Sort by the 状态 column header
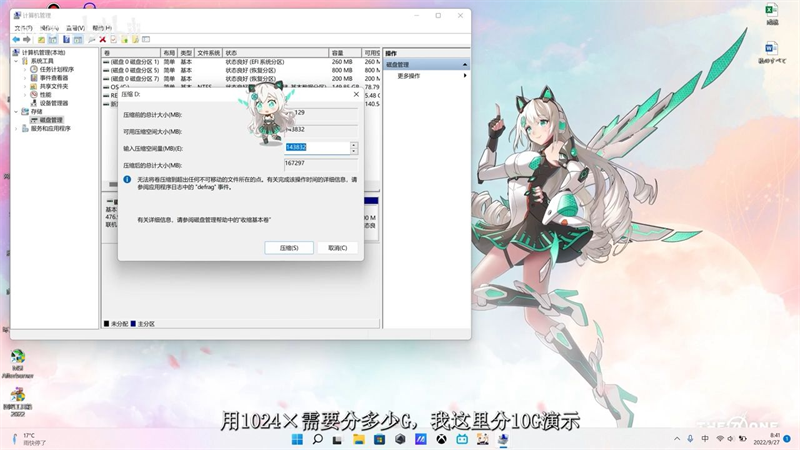This screenshot has width=800, height=450. (x=276, y=53)
